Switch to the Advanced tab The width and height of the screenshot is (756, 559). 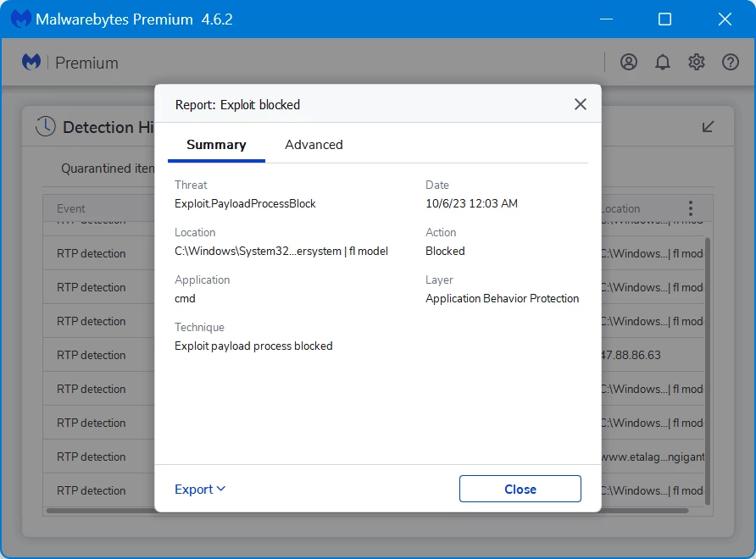click(x=314, y=145)
